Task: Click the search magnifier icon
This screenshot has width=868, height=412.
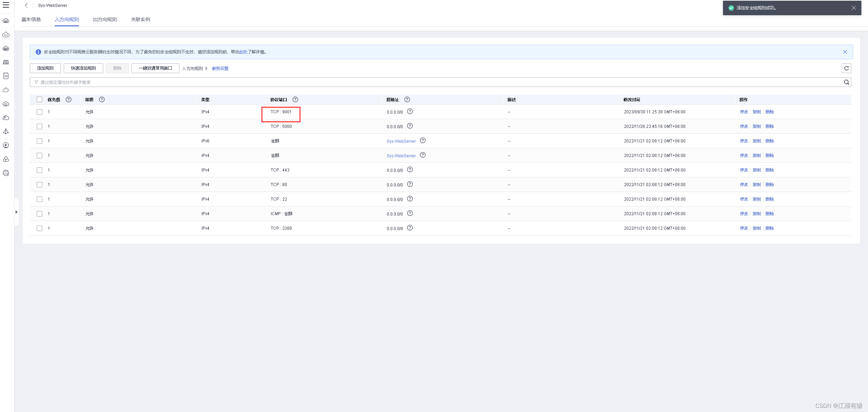Action: [x=846, y=82]
